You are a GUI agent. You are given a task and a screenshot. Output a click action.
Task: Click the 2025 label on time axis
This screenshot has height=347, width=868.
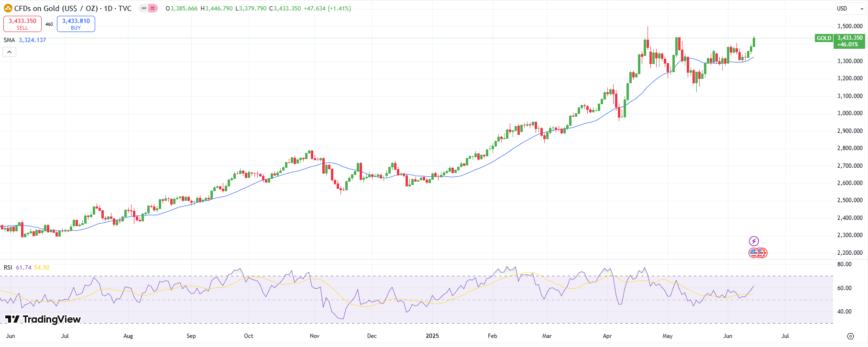click(x=432, y=336)
